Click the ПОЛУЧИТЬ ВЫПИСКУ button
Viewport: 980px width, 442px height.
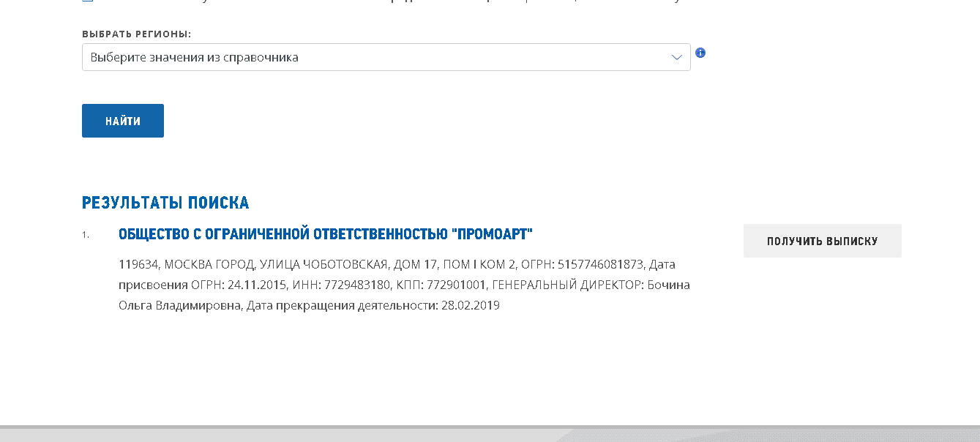coord(822,241)
